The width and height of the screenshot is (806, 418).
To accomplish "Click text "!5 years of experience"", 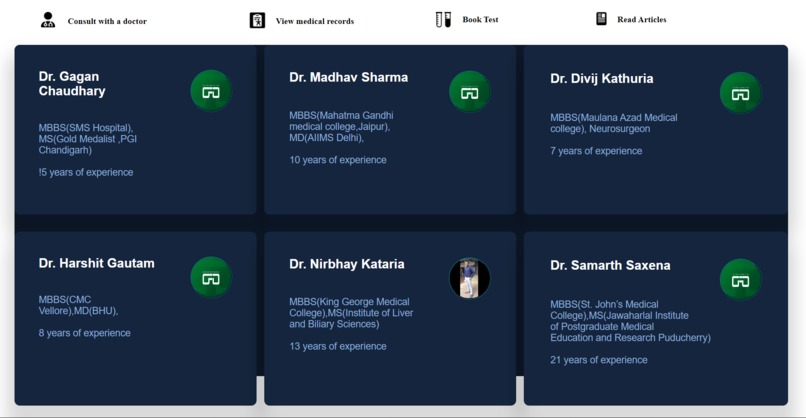I will pyautogui.click(x=86, y=172).
